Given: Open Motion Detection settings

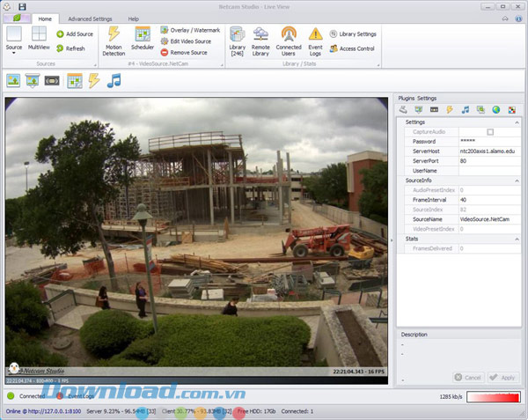Looking at the screenshot, I should [x=114, y=41].
